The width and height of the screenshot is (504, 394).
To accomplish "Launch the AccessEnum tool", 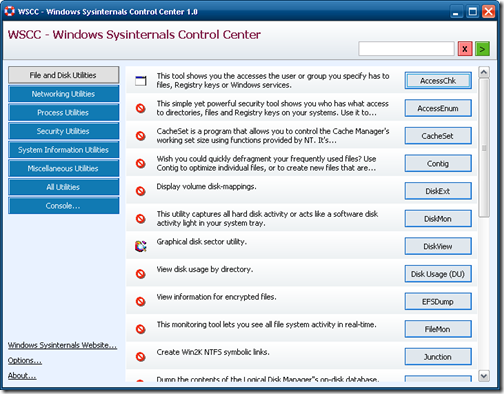I will tap(438, 108).
